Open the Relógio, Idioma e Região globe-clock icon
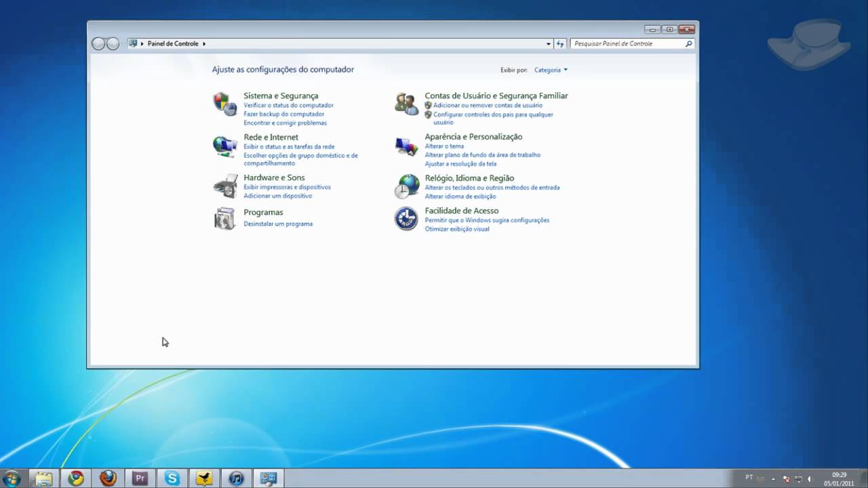Image resolution: width=868 pixels, height=488 pixels. [x=406, y=186]
